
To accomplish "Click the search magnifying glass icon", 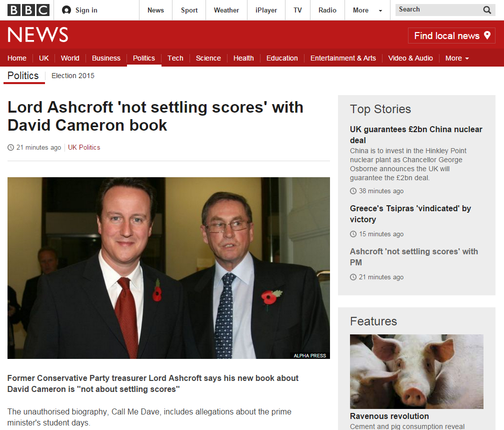I will point(487,10).
